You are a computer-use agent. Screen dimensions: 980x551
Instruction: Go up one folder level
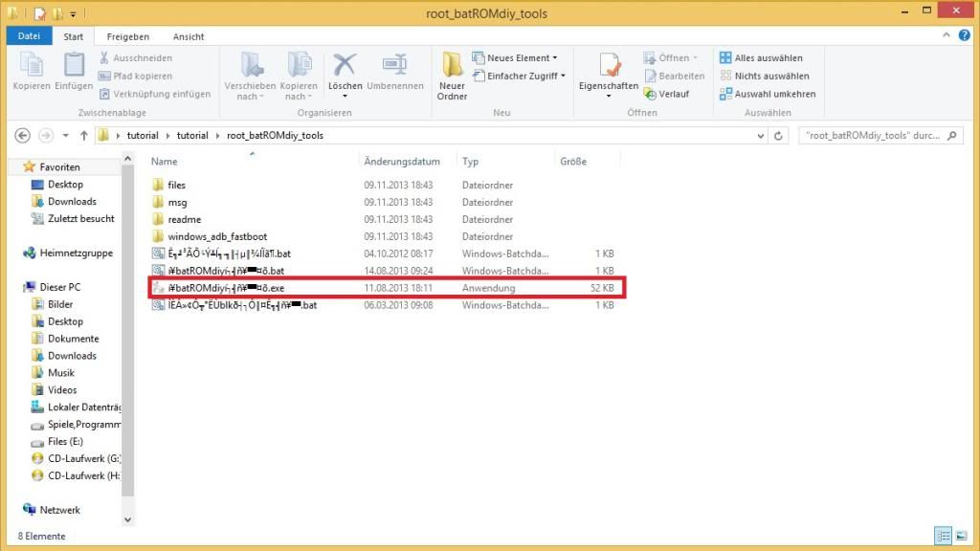click(84, 136)
